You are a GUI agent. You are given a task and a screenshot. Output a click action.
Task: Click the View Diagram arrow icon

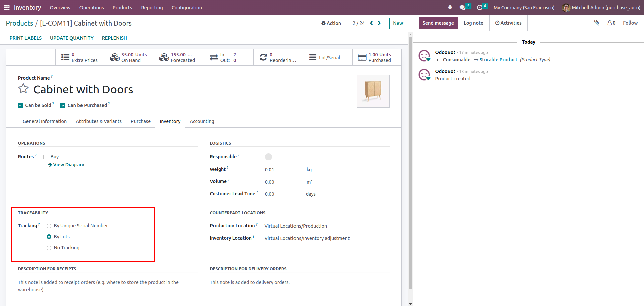tap(50, 165)
